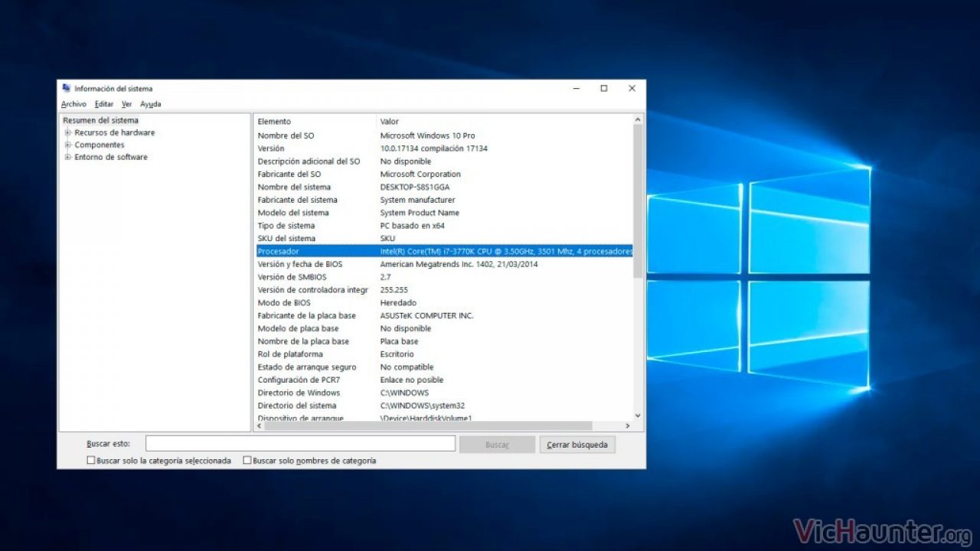Select Estado de arranque seguro row

click(443, 367)
